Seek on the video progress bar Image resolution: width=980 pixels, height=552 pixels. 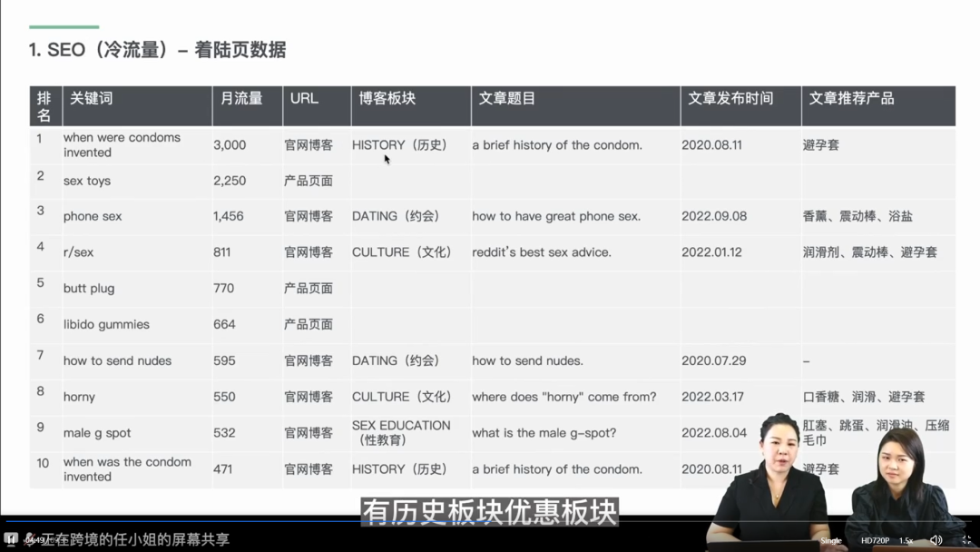(x=490, y=520)
